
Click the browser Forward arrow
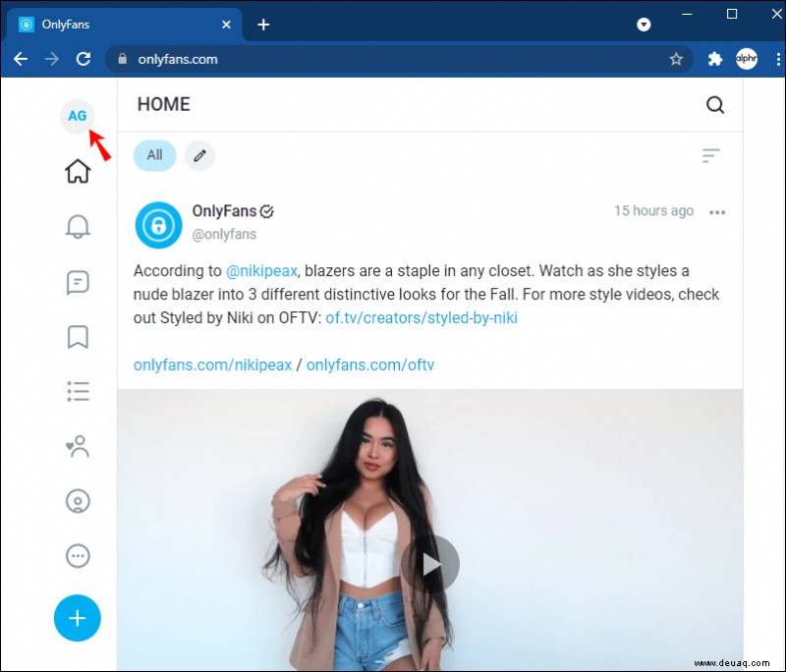click(x=52, y=59)
